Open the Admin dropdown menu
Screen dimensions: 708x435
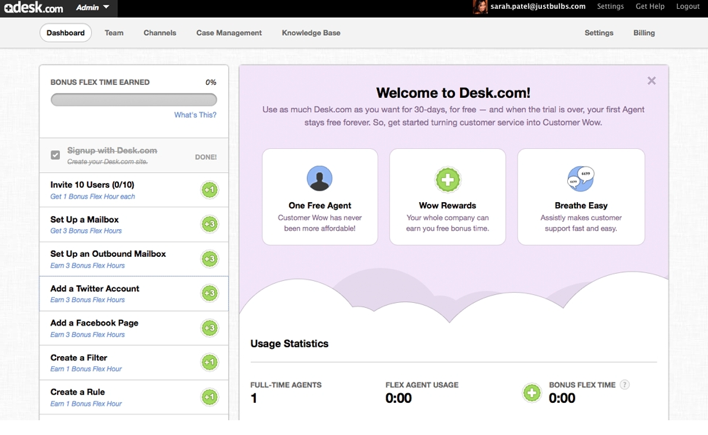93,7
